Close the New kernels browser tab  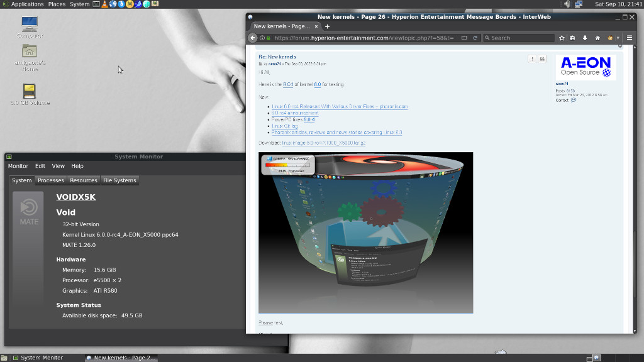pos(316,26)
